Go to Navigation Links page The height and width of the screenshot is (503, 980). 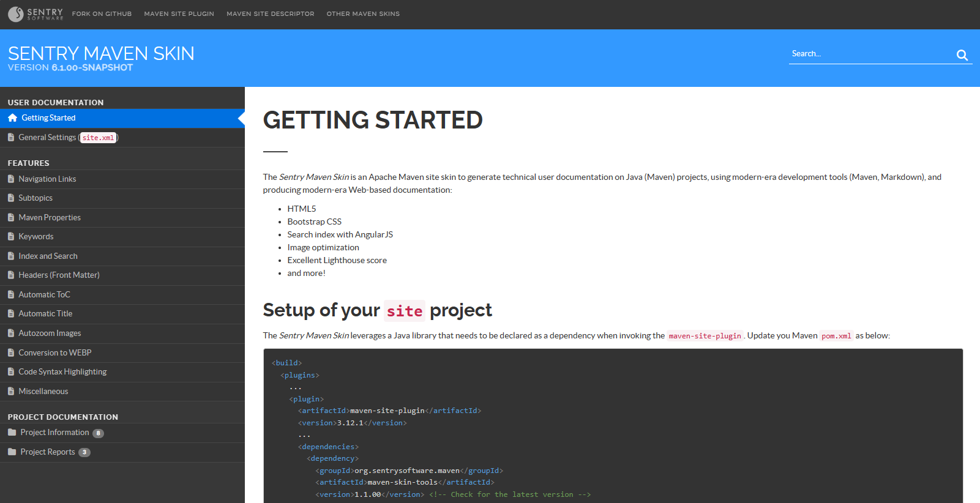tap(122, 179)
